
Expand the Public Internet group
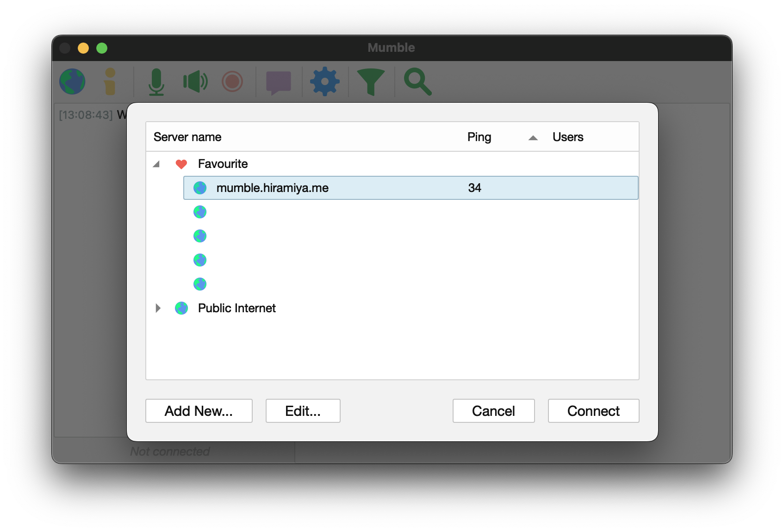coord(158,308)
